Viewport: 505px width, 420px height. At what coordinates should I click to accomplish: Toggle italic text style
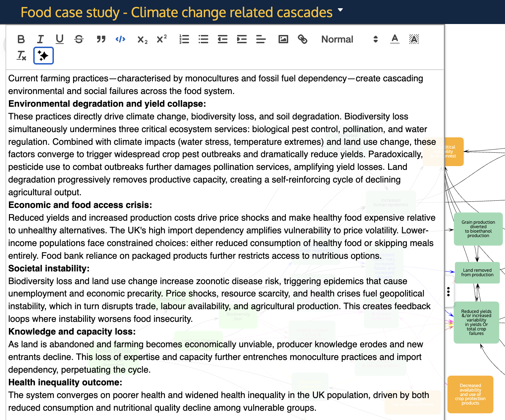tap(40, 39)
